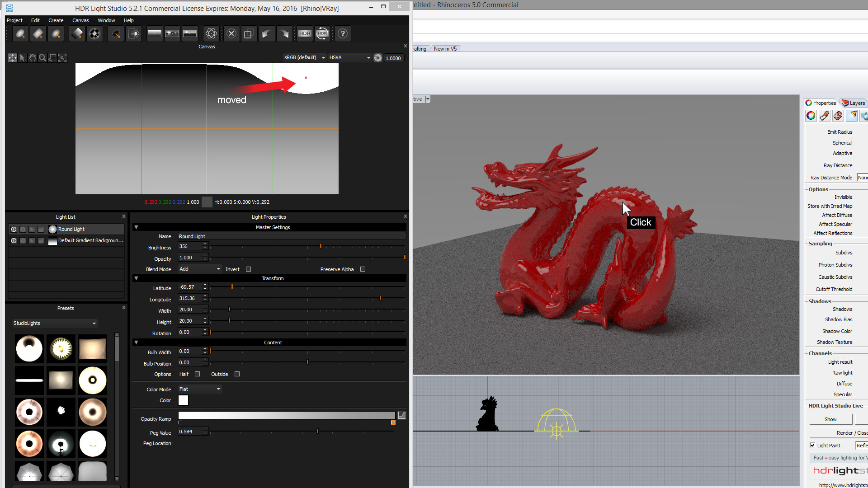Open the Edit menu
This screenshot has width=868, height=488.
click(x=35, y=20)
